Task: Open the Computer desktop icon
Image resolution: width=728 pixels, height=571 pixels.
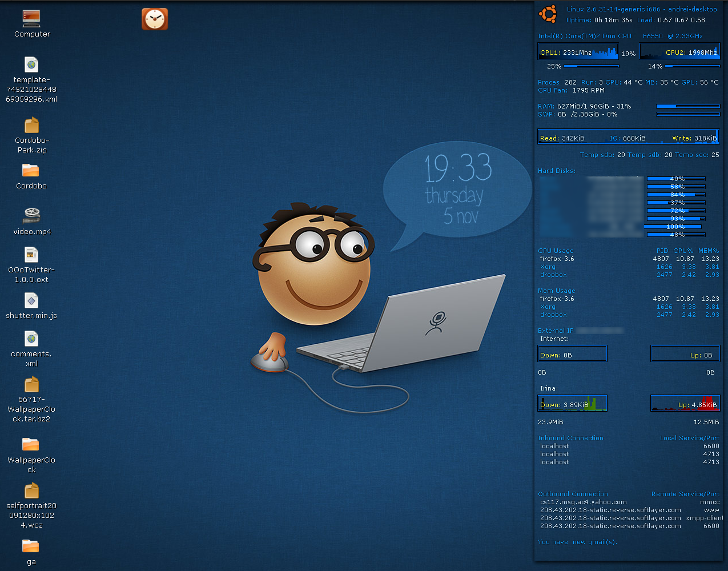Action: point(31,19)
